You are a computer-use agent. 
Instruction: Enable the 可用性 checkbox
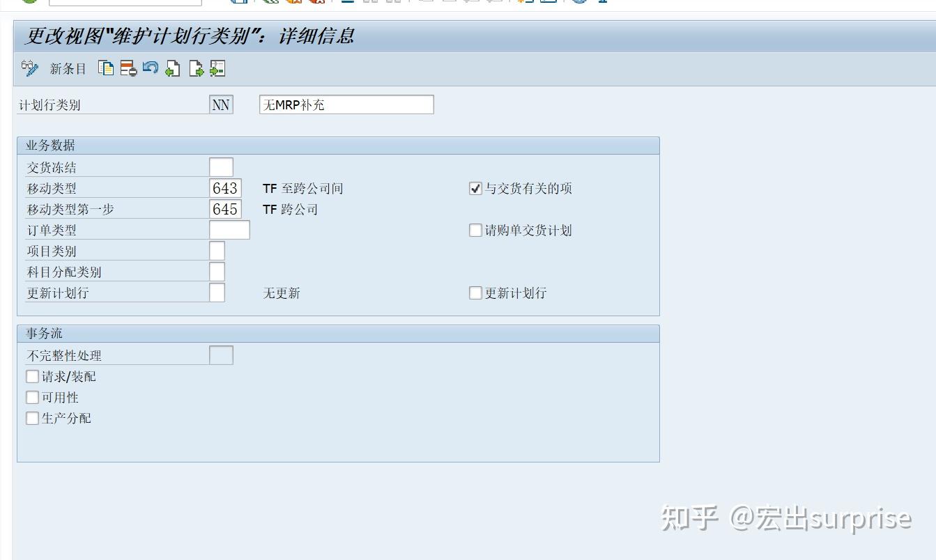click(x=31, y=397)
